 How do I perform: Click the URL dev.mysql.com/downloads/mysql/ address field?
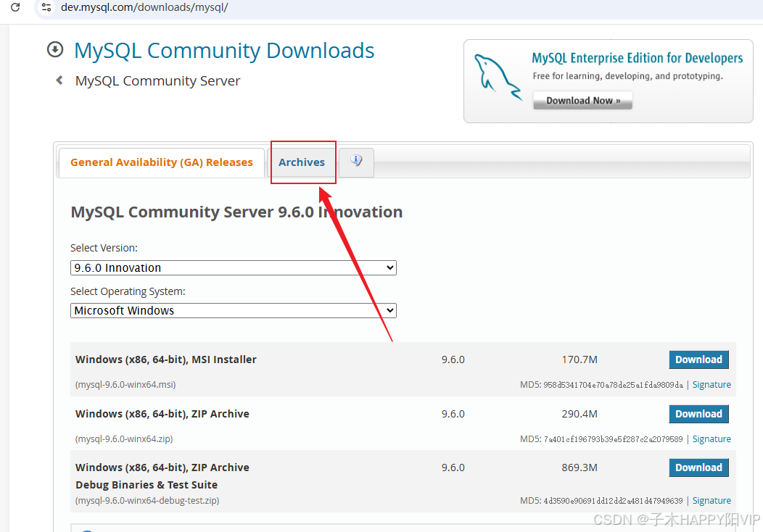(144, 7)
